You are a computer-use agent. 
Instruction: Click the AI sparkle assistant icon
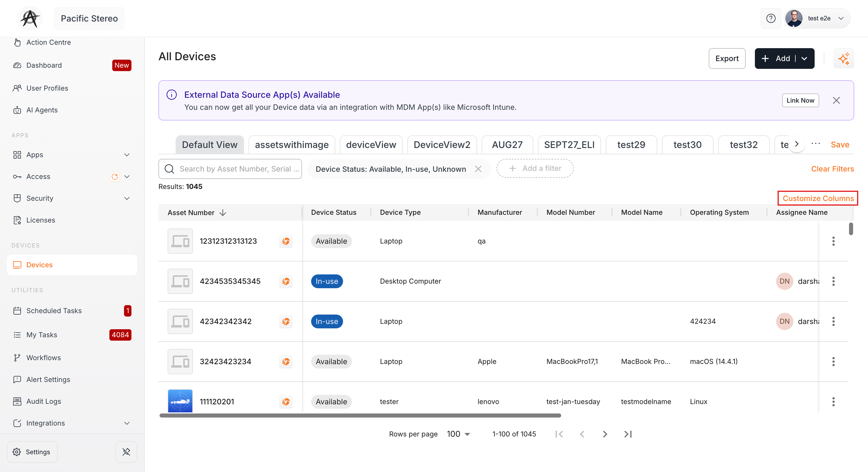click(844, 59)
